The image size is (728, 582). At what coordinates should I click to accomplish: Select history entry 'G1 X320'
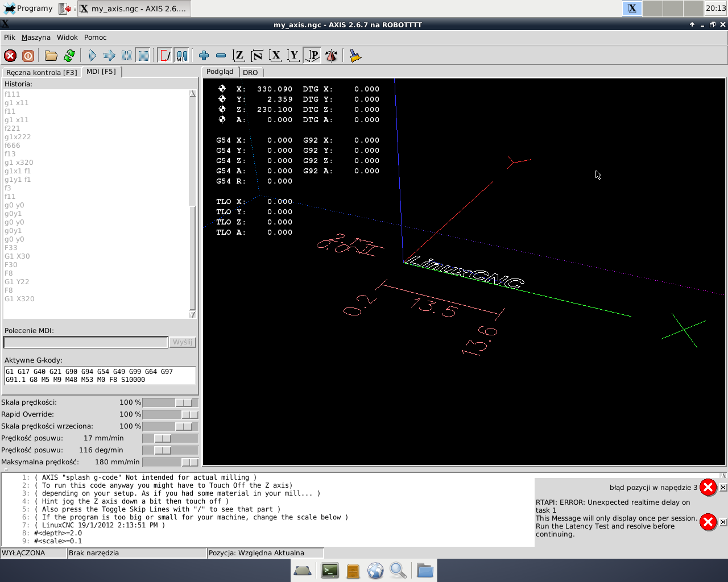coord(19,299)
